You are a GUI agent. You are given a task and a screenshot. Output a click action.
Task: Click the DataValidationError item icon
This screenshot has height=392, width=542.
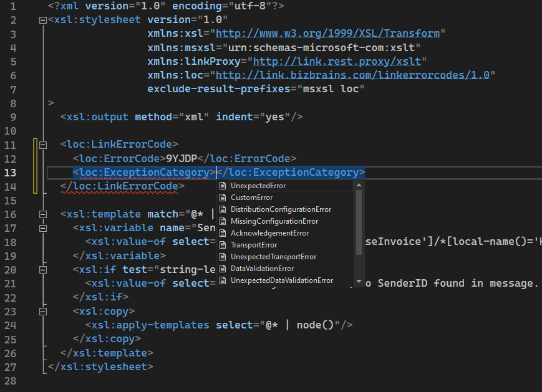point(223,268)
